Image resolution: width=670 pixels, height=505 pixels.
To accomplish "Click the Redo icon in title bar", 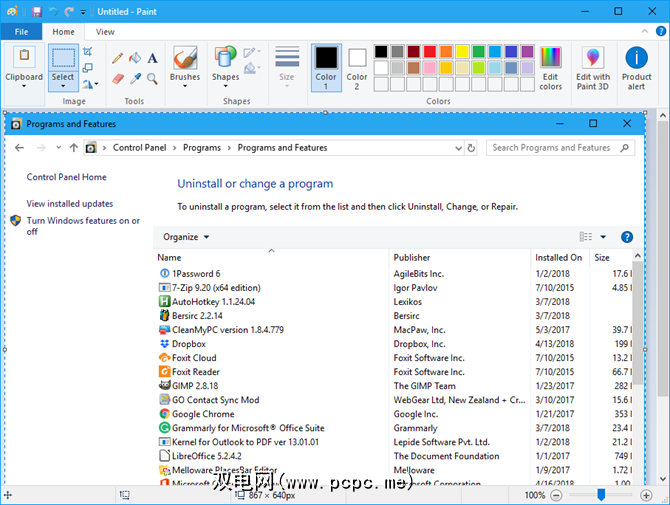I will point(69,12).
